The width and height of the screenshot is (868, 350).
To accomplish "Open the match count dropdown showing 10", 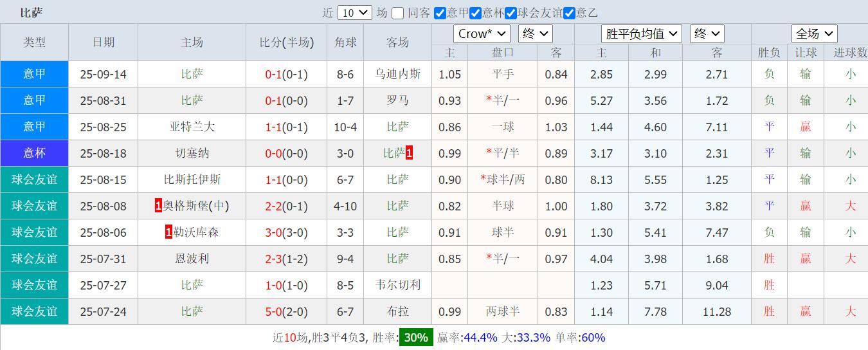I will [x=354, y=13].
